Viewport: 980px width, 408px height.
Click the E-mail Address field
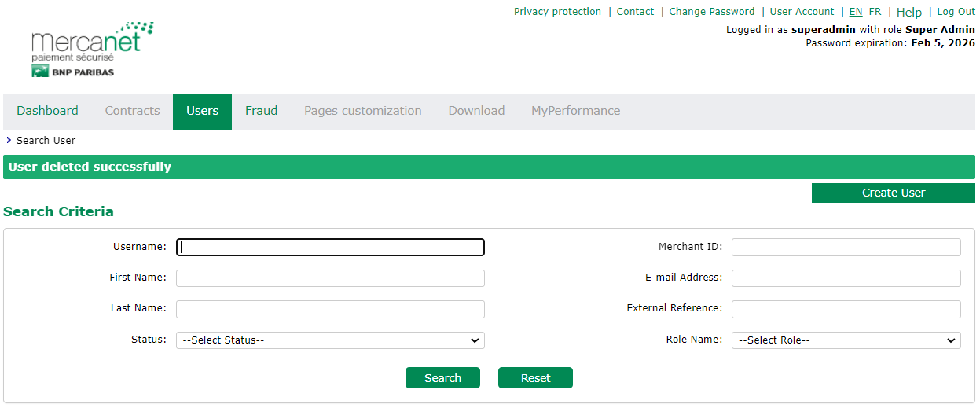846,278
